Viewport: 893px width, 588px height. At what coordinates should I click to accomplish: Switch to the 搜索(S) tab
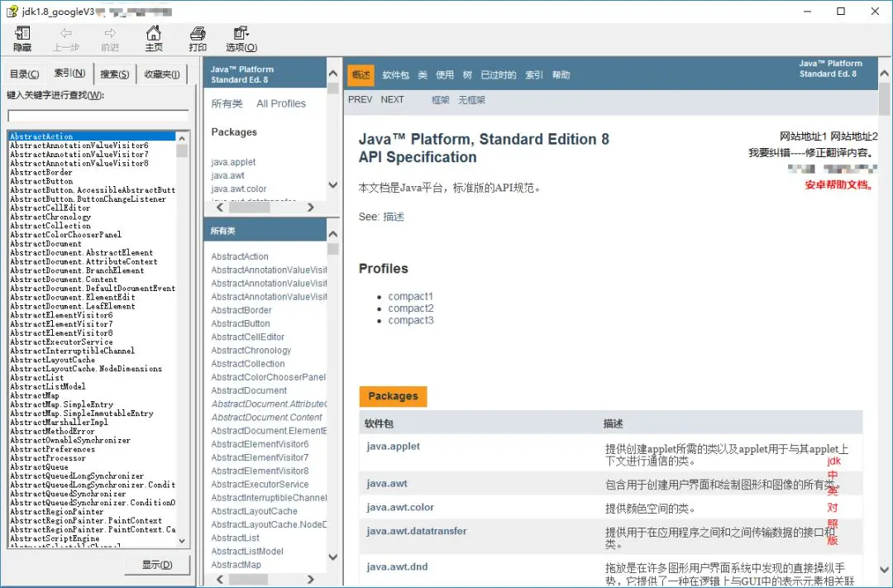tap(114, 74)
